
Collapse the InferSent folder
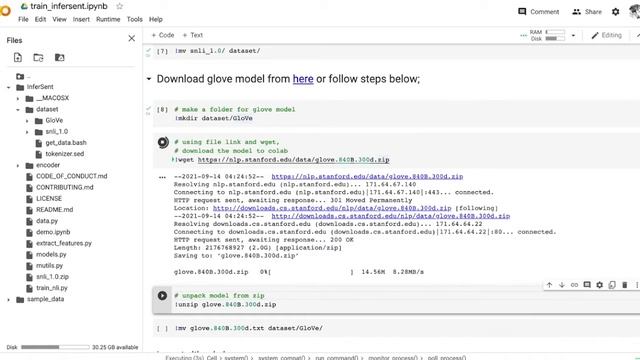(x=9, y=87)
